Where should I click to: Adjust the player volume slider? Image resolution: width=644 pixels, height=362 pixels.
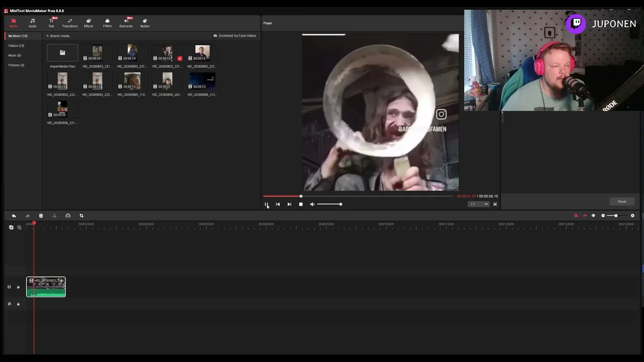329,204
